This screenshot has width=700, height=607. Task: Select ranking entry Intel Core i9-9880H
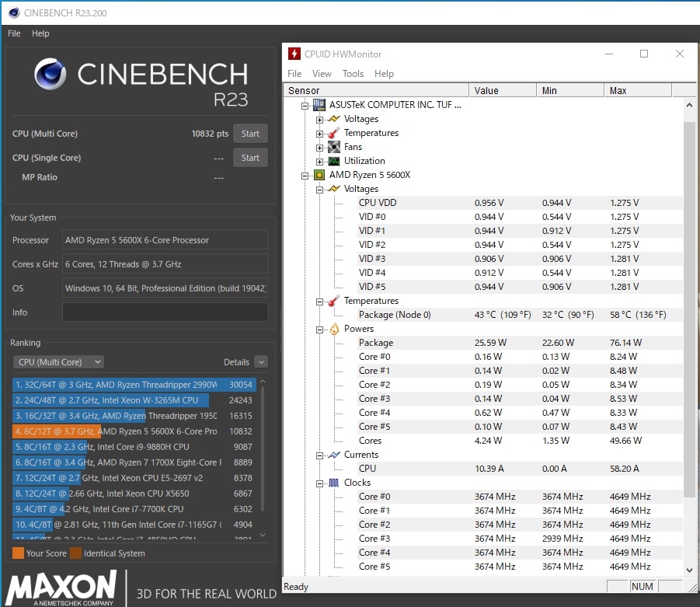[134, 447]
